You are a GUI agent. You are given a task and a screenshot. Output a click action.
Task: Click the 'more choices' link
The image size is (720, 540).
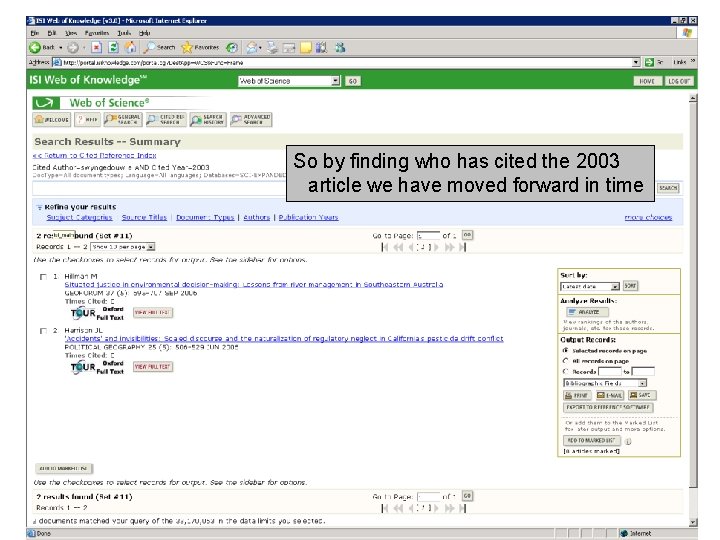[648, 217]
